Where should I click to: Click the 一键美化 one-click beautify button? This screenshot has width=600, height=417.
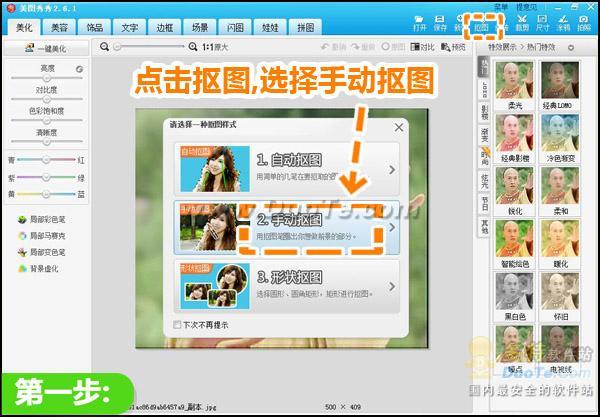pyautogui.click(x=46, y=47)
